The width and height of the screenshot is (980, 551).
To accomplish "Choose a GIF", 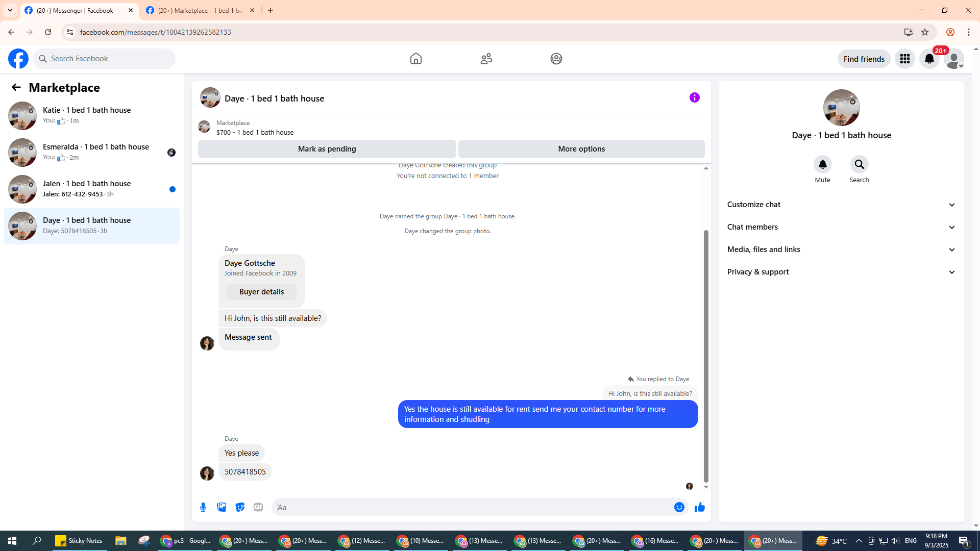I will click(258, 507).
